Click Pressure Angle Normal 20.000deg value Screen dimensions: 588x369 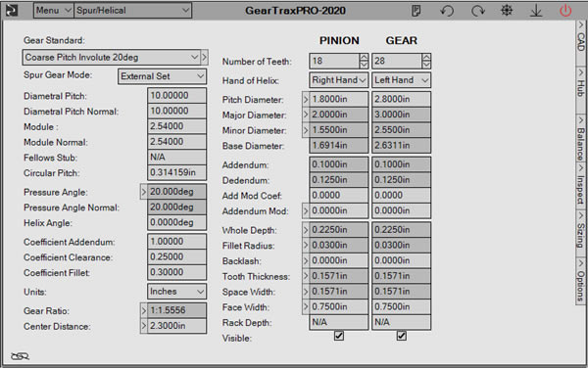pos(176,208)
